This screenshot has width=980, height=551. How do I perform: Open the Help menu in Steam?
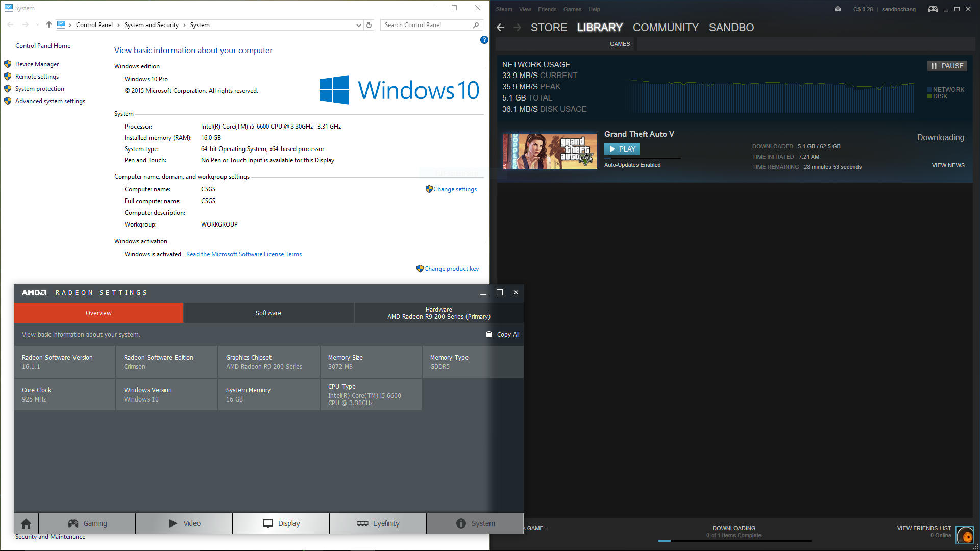tap(594, 9)
